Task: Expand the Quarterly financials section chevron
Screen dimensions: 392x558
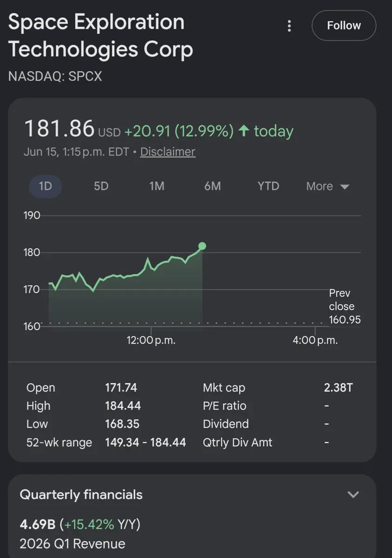Action: coord(353,494)
